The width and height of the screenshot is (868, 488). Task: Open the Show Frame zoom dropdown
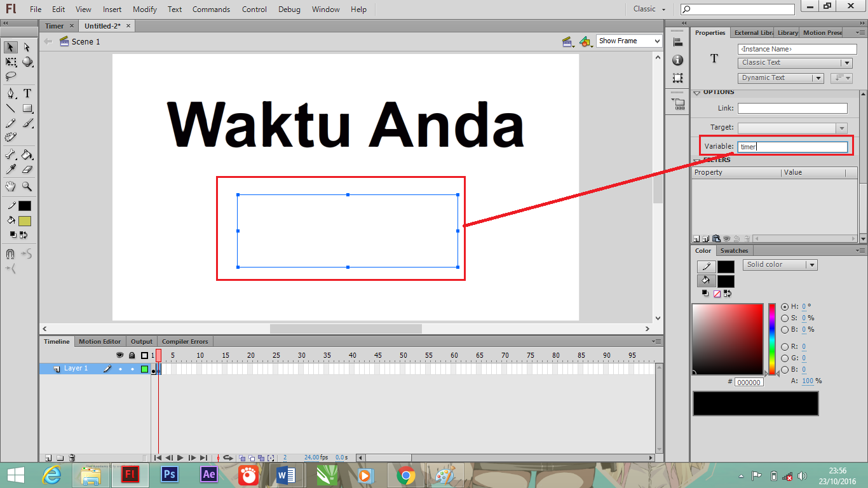tap(628, 41)
